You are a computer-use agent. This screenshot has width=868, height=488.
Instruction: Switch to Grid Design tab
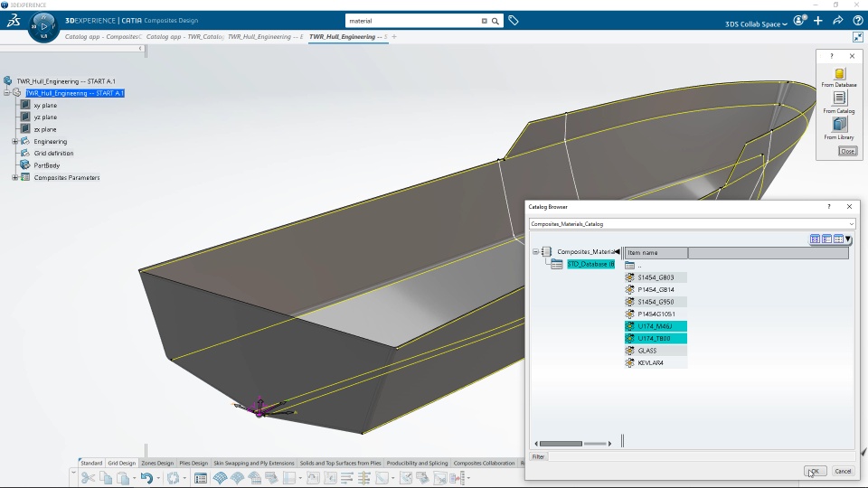click(121, 463)
